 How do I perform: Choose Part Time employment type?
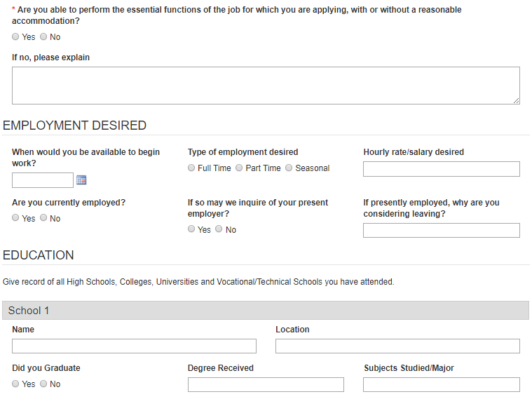pos(240,168)
